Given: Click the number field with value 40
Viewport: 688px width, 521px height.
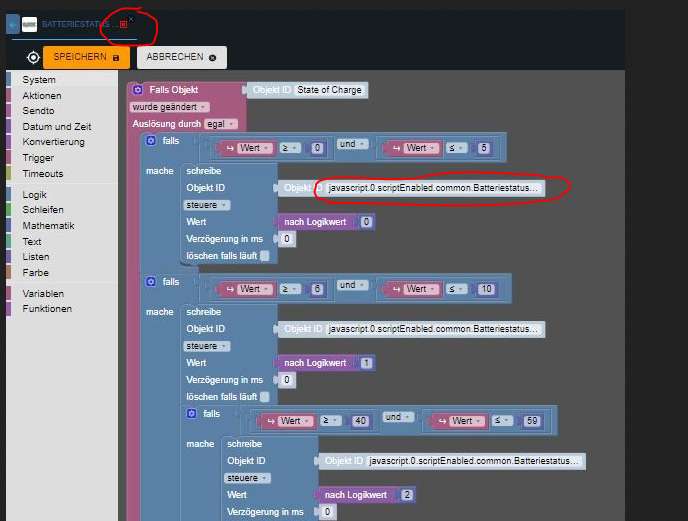Looking at the screenshot, I should tap(361, 421).
